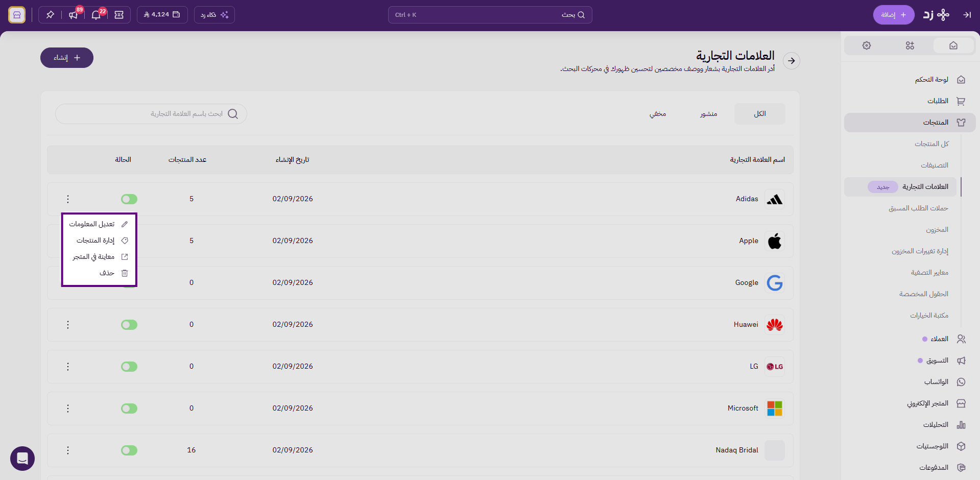
Task: Switch to the منشور filter tab
Action: (709, 114)
